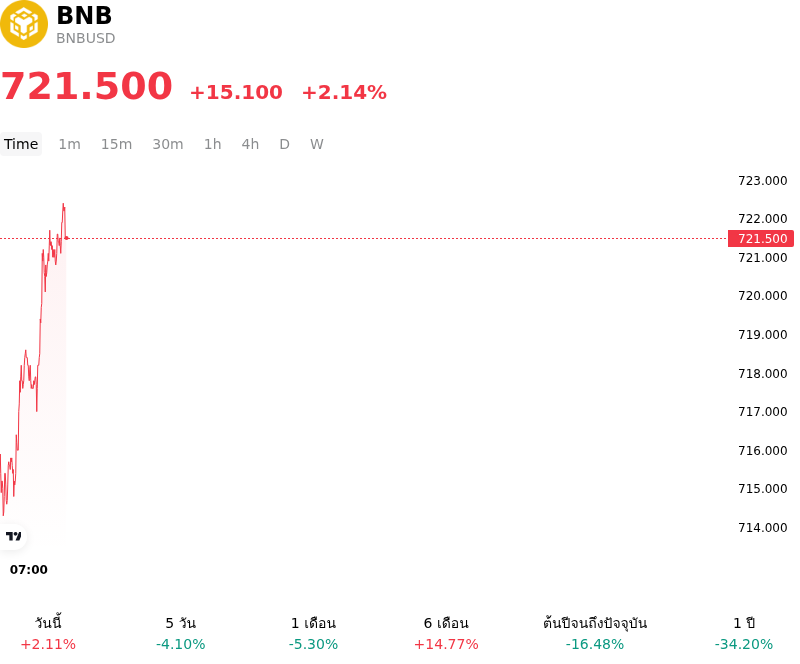Select the 1-year -34.20% range
The image size is (800, 664).
[x=744, y=633]
